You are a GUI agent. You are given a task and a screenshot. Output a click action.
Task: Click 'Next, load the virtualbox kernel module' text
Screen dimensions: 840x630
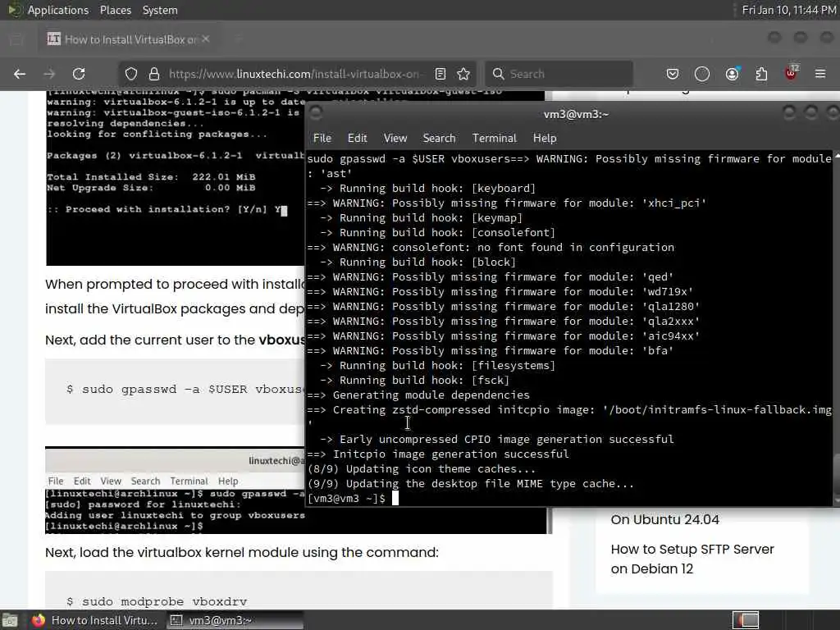coord(242,552)
